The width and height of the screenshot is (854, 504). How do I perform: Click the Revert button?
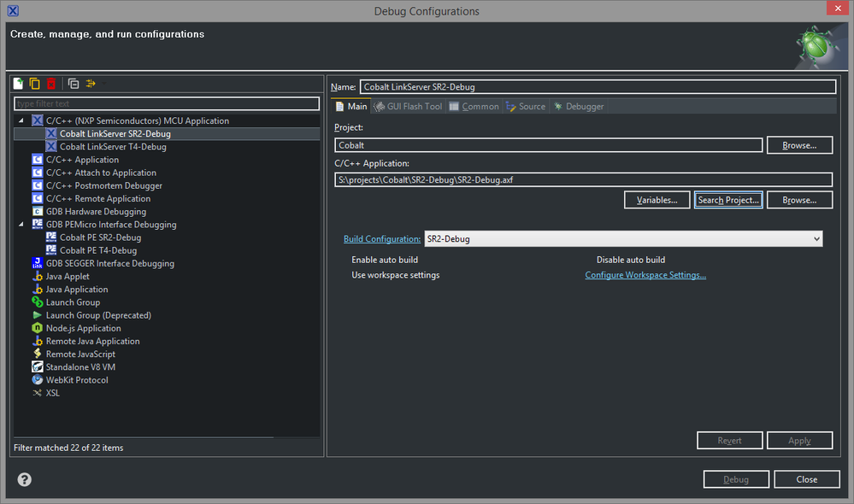click(729, 440)
